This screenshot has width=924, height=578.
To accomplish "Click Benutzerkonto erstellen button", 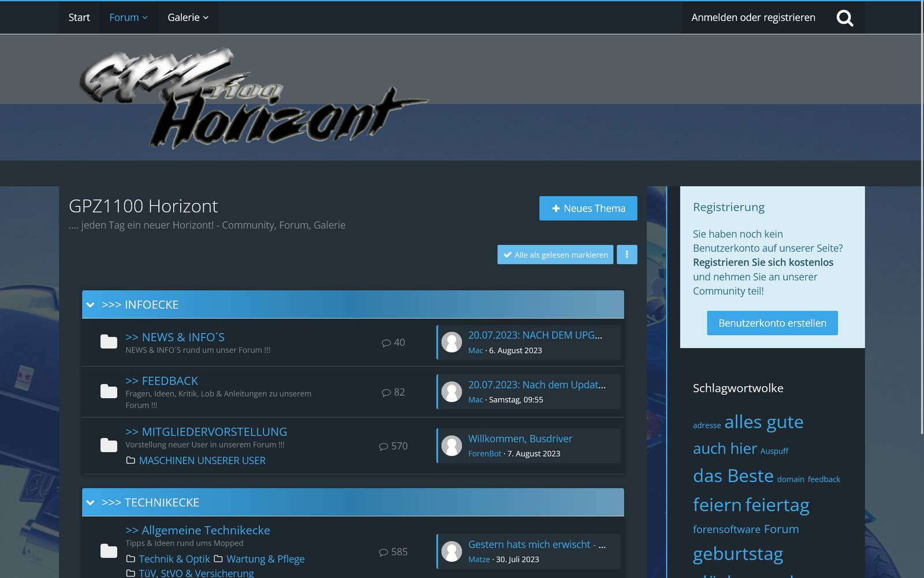I will 772,323.
